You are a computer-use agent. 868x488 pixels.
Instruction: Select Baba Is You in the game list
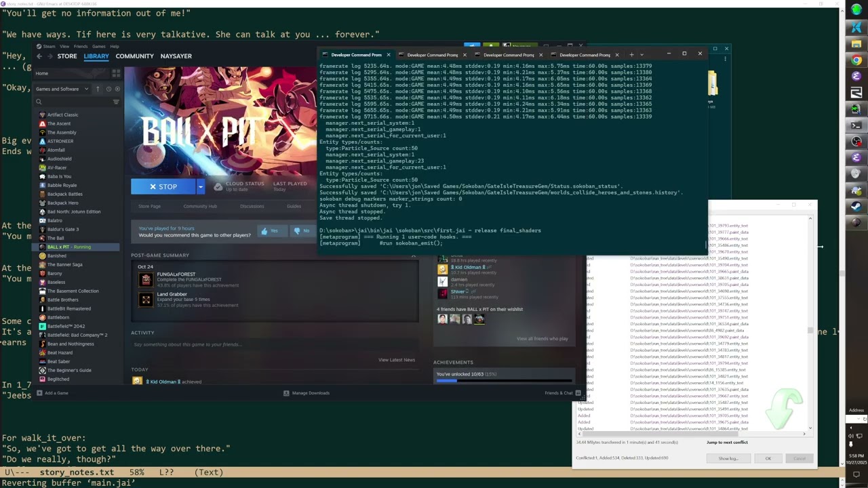(x=59, y=176)
